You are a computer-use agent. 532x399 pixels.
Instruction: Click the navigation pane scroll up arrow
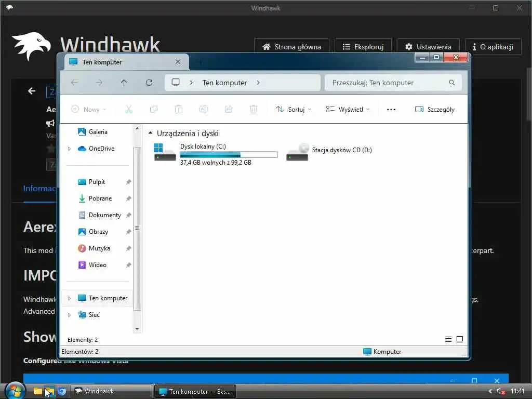(137, 129)
